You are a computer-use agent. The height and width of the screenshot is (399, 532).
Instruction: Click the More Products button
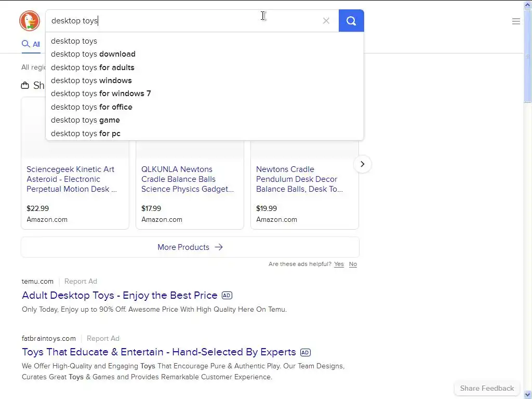[190, 247]
